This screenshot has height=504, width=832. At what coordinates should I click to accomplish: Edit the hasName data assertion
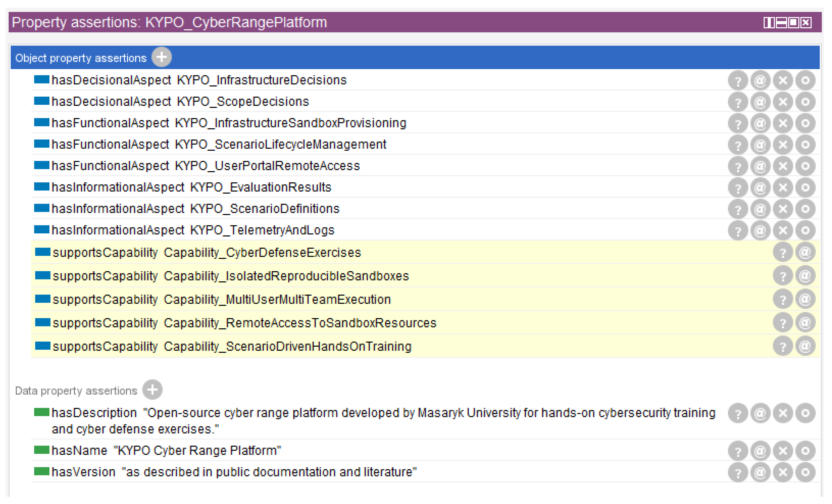click(x=806, y=451)
